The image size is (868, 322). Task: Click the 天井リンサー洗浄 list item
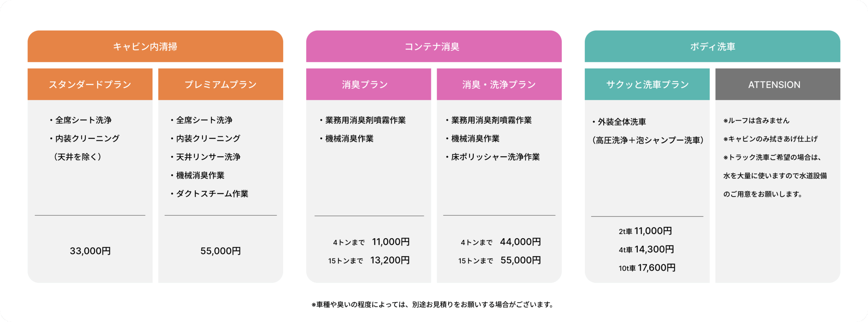point(208,157)
